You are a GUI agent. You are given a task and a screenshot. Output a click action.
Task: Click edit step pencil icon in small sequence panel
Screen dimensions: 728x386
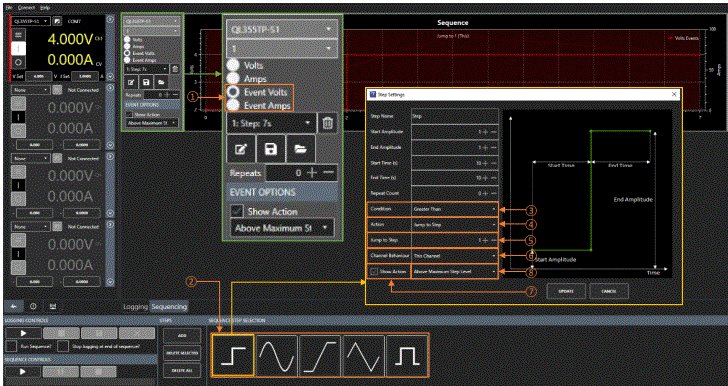tap(131, 82)
